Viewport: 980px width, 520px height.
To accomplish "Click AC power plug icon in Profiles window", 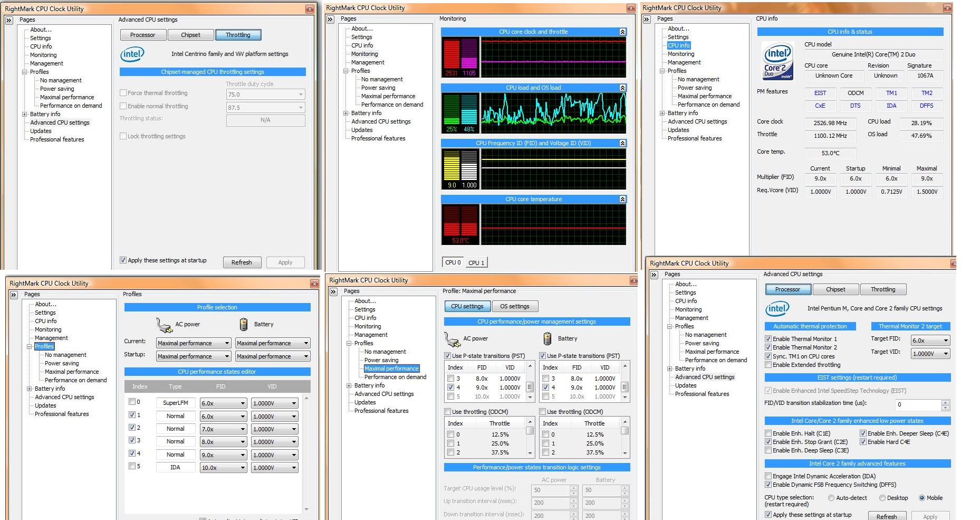I will [x=164, y=325].
